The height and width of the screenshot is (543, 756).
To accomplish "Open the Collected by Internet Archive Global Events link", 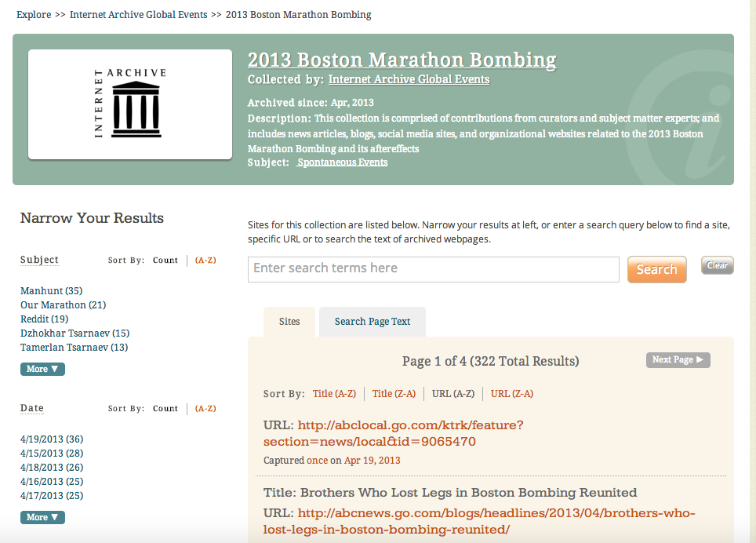I will (409, 79).
